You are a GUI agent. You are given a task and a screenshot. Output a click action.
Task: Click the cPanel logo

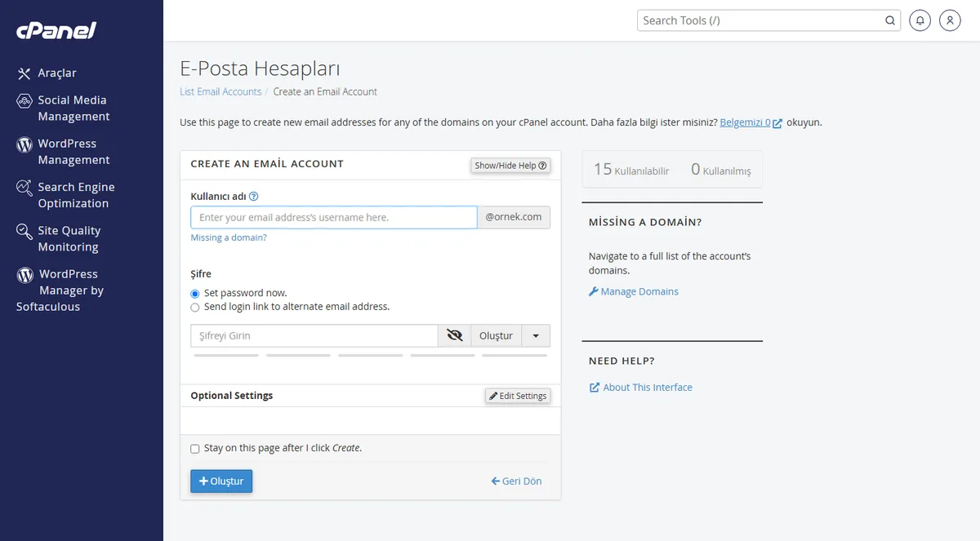click(56, 31)
